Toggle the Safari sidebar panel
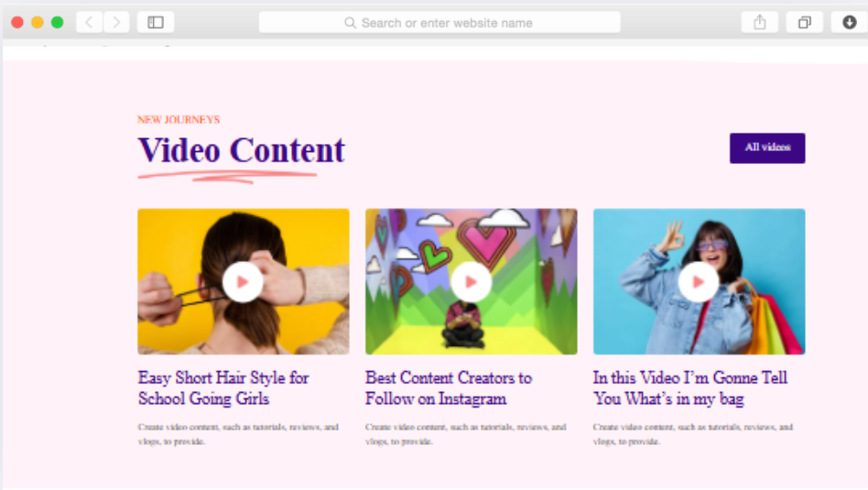Screen dimensions: 868x490 pyautogui.click(x=156, y=22)
